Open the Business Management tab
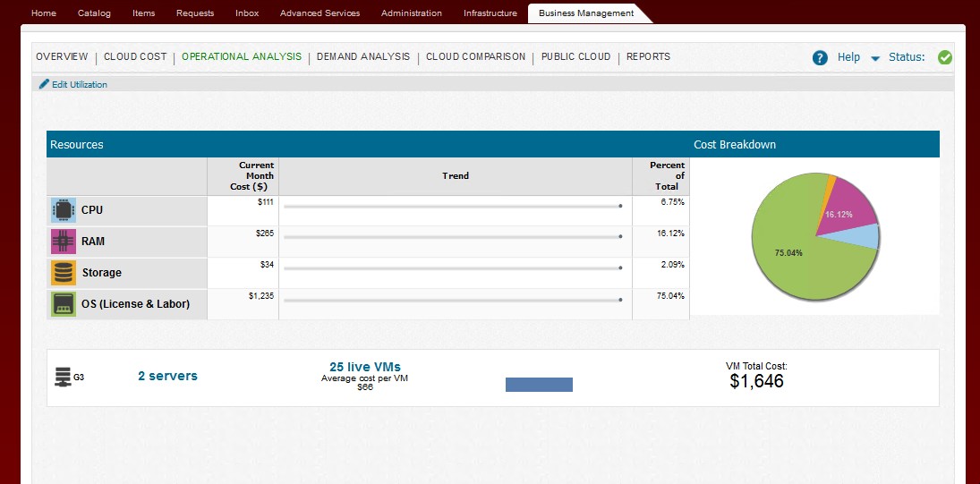This screenshot has height=484, width=980. 586,13
